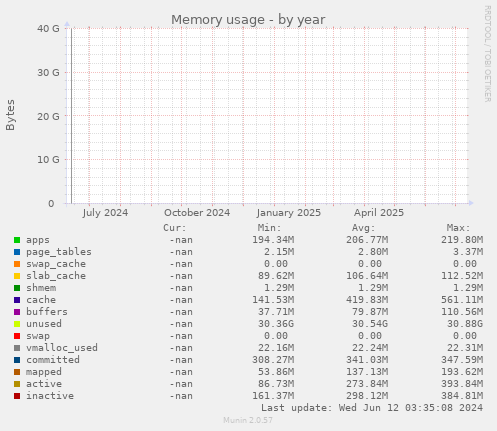Click the 'July 2024' x-axis label
The width and height of the screenshot is (497, 431).
(105, 213)
